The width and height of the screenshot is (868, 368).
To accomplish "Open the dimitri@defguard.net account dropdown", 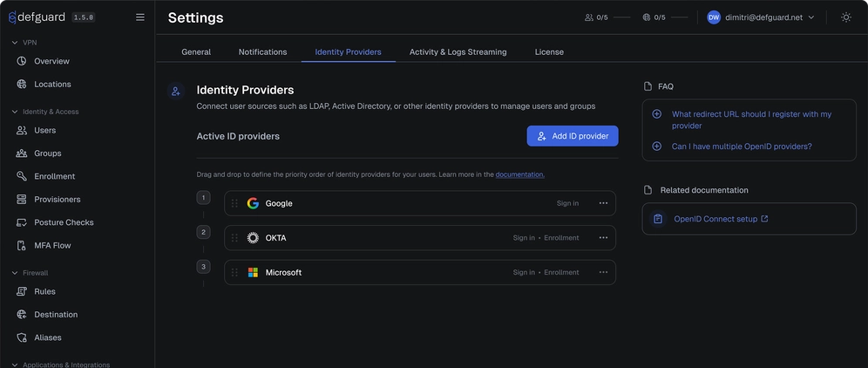I will [x=761, y=17].
